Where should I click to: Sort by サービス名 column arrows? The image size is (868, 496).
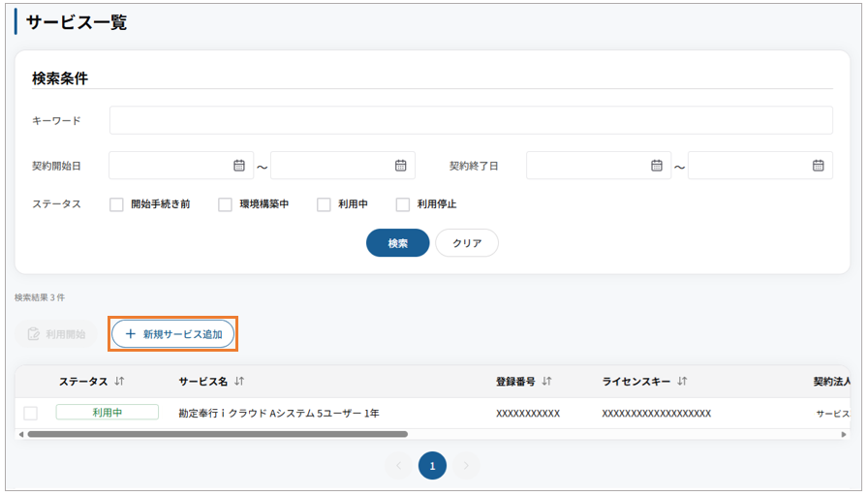(x=239, y=381)
